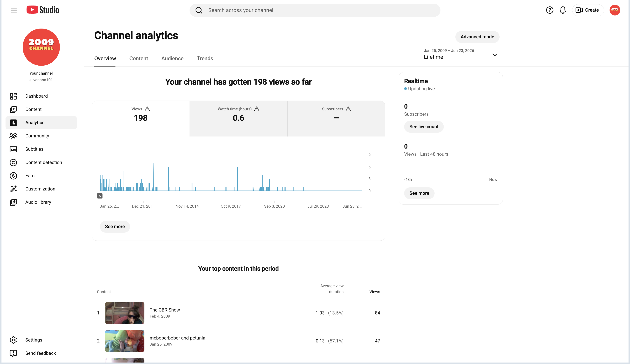Select the Subscribers metric card
The image size is (630, 364).
pos(336,118)
